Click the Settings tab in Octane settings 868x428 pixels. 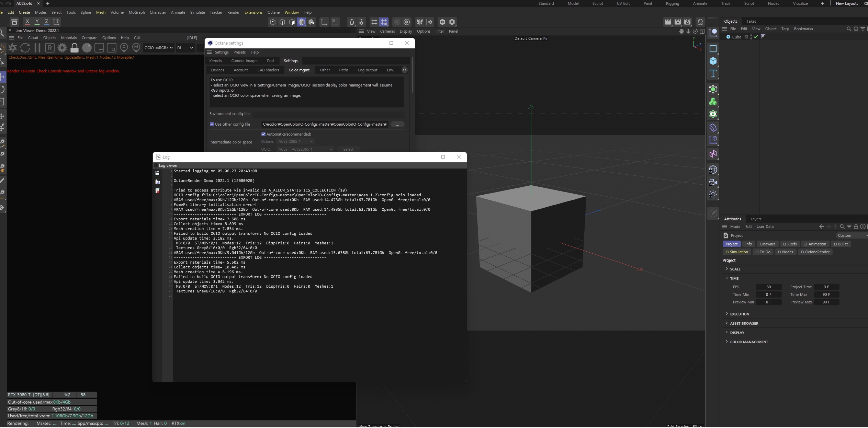tap(291, 60)
